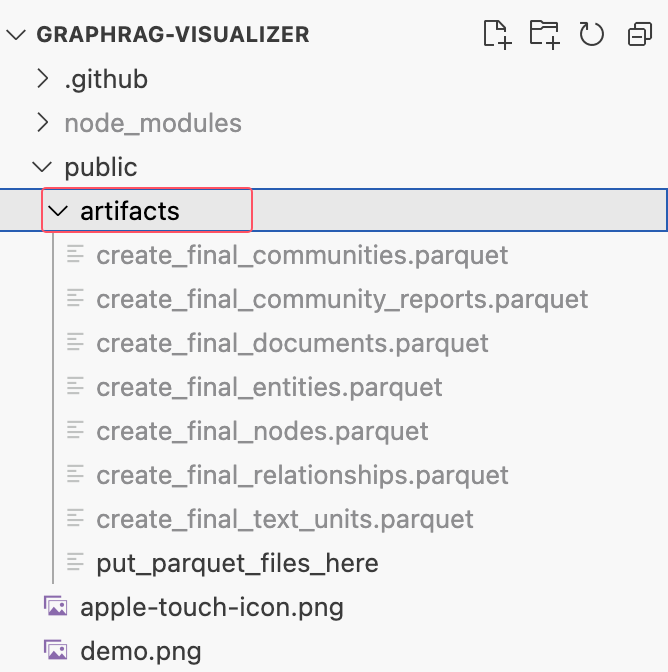Open create_final_documents.parquet file

point(292,343)
